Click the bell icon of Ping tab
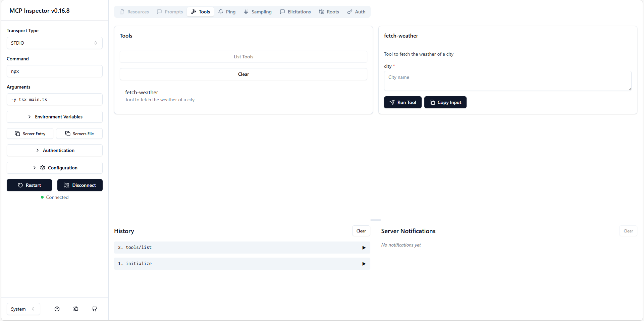This screenshot has height=321, width=644. click(221, 12)
